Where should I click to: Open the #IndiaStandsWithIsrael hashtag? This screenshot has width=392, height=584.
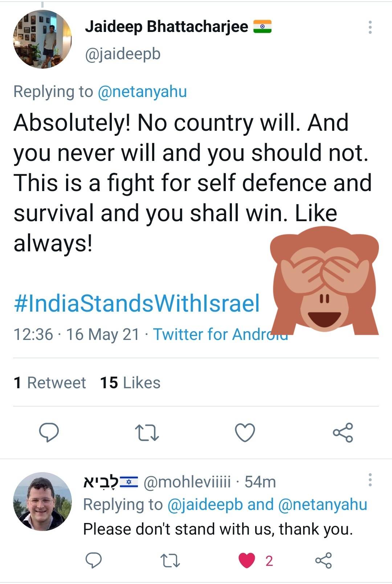(137, 304)
